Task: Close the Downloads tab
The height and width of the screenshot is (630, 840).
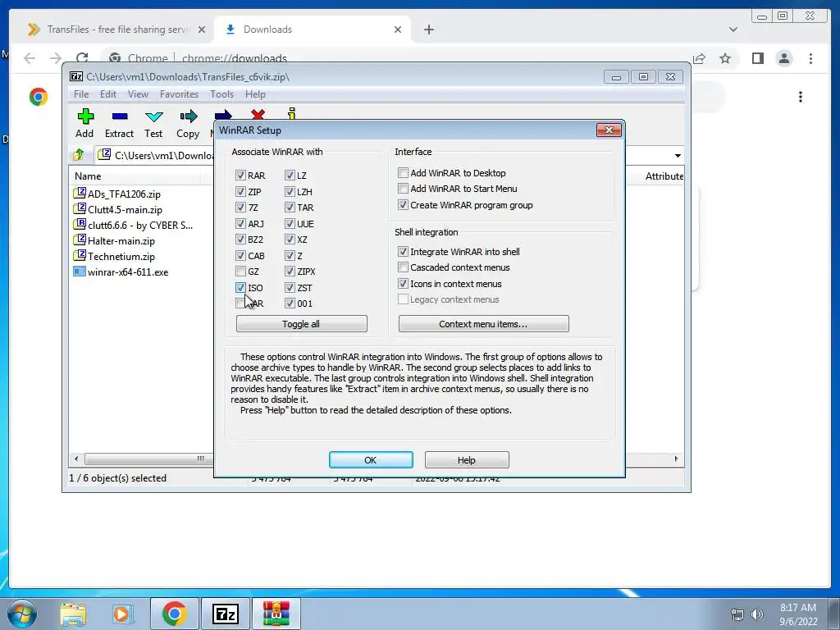Action: [x=398, y=30]
